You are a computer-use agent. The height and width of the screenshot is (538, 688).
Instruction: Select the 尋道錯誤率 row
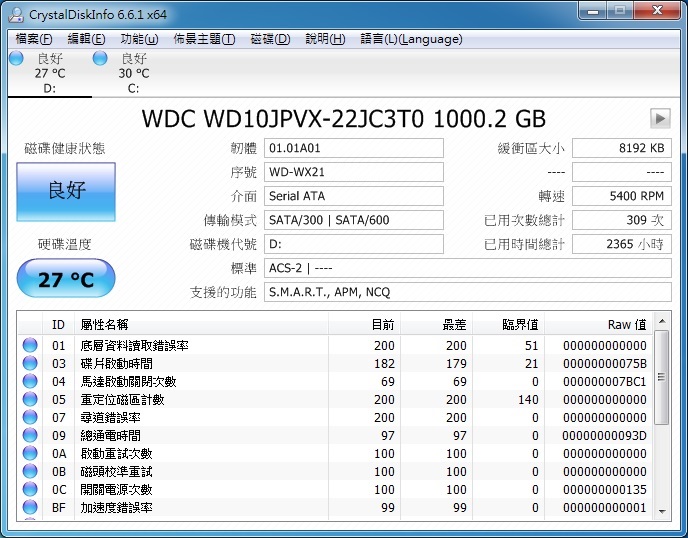[336, 417]
